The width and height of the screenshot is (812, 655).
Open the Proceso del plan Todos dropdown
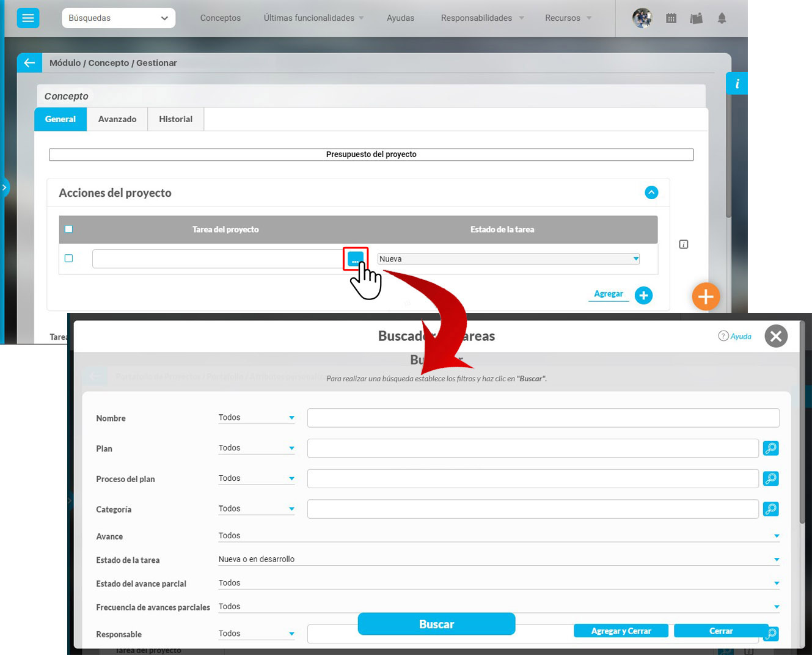click(x=257, y=478)
